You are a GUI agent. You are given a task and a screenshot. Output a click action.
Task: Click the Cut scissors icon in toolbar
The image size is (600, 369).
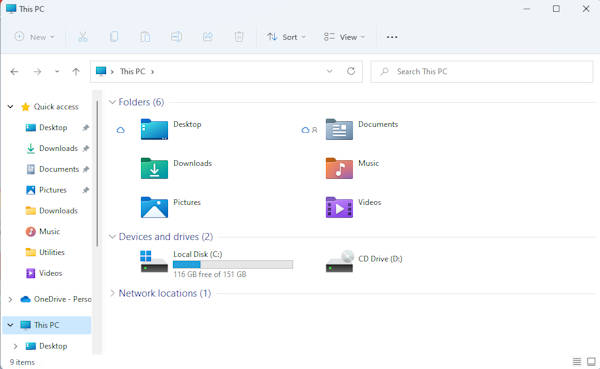83,37
